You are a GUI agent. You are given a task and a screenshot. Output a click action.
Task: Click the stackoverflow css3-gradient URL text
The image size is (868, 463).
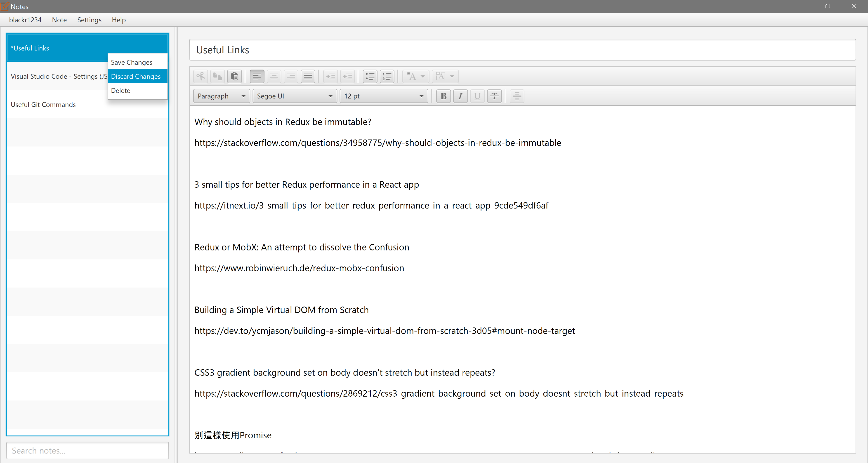pos(439,393)
